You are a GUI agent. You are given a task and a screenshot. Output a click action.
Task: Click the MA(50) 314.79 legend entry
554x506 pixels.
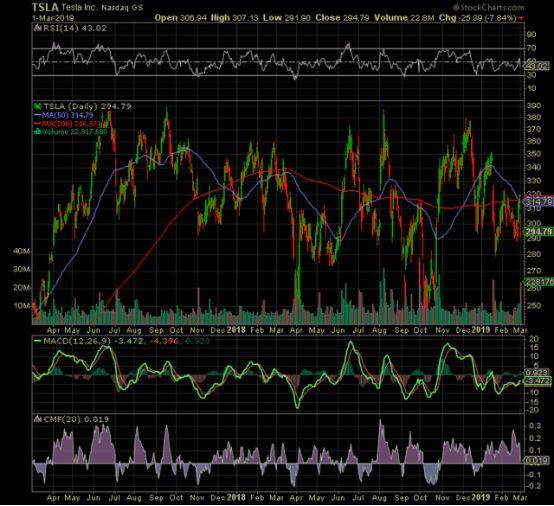(67, 115)
